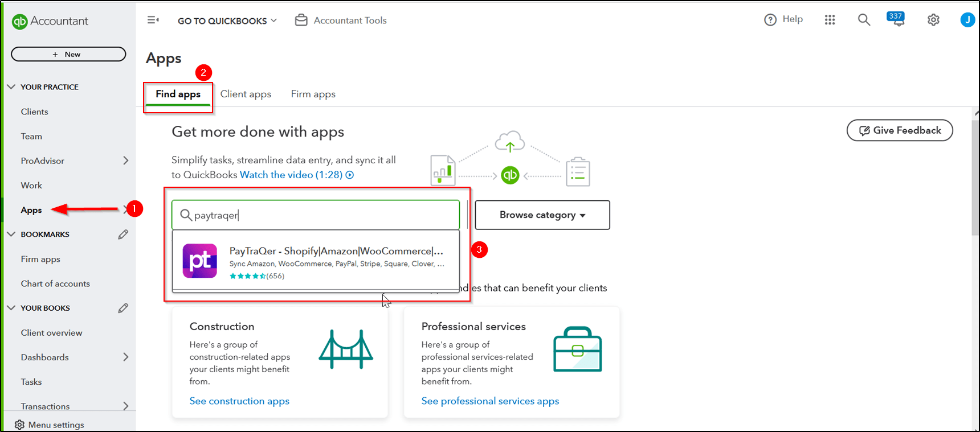Click the PayTraQer pt app logo

tap(199, 261)
